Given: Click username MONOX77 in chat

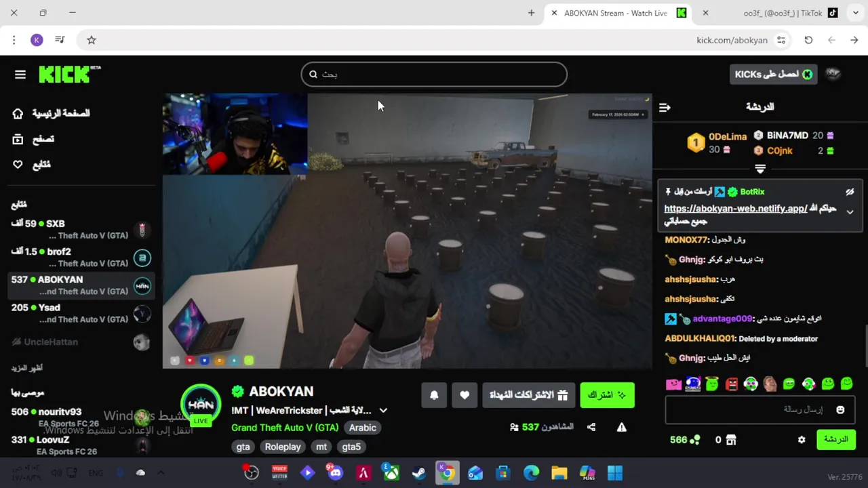Looking at the screenshot, I should coord(686,240).
